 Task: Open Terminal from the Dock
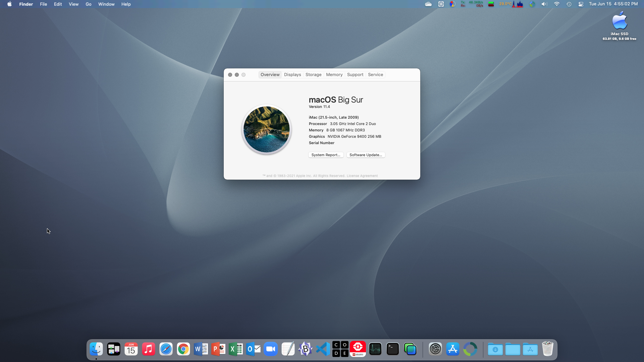coord(393,349)
